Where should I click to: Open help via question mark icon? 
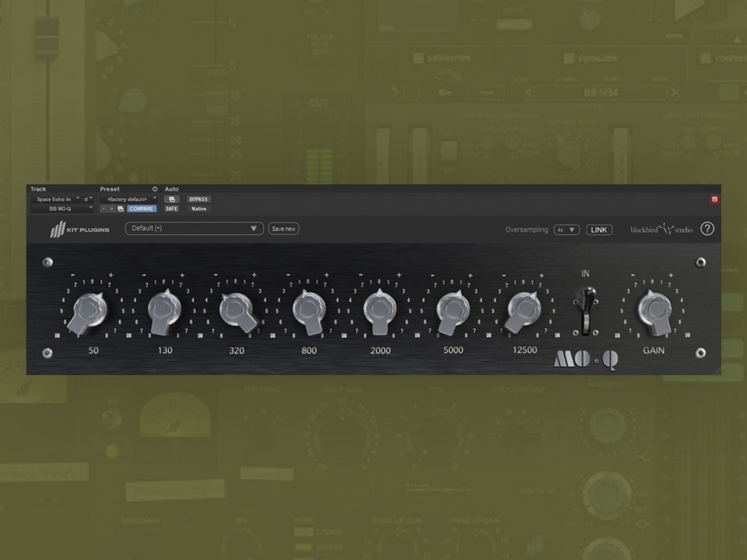point(707,229)
